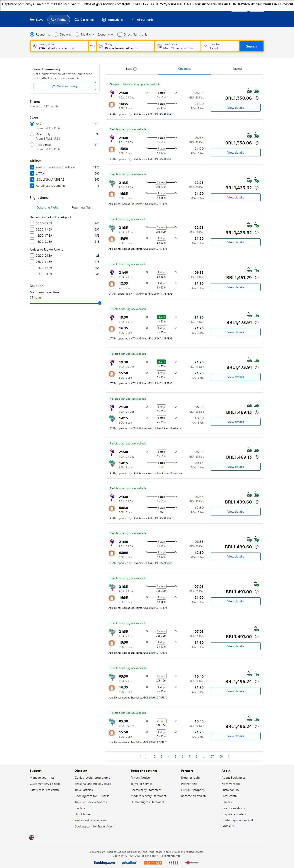Click the View summary button
This screenshot has height=868, width=294.
point(64,86)
